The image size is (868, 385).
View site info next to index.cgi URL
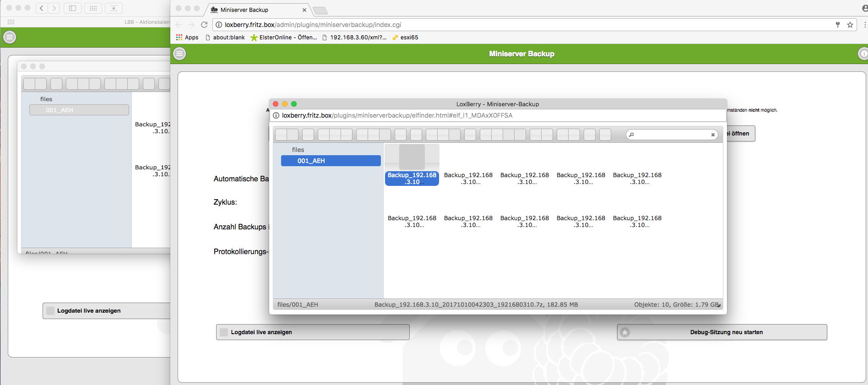pos(219,25)
